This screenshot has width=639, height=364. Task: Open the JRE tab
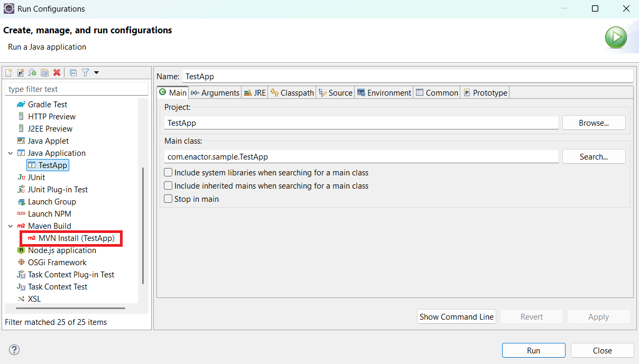255,92
